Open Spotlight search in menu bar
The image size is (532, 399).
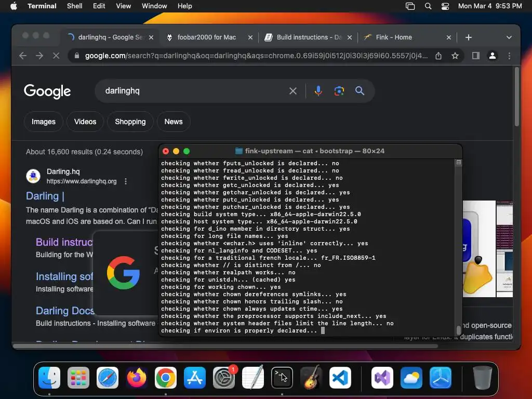pyautogui.click(x=428, y=6)
